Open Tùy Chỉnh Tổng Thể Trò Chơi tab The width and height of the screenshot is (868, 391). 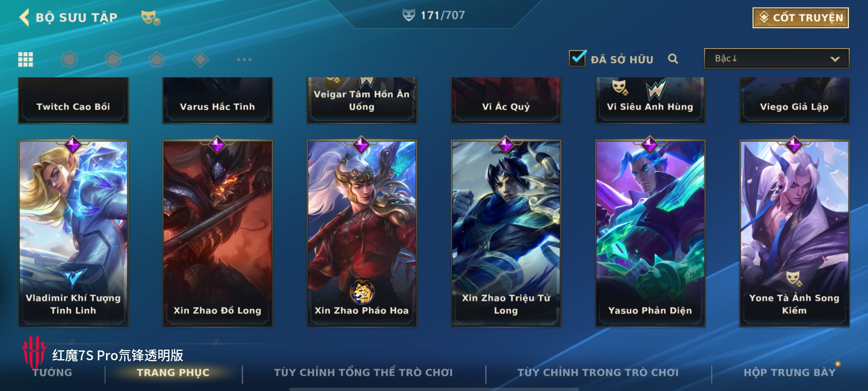(363, 373)
